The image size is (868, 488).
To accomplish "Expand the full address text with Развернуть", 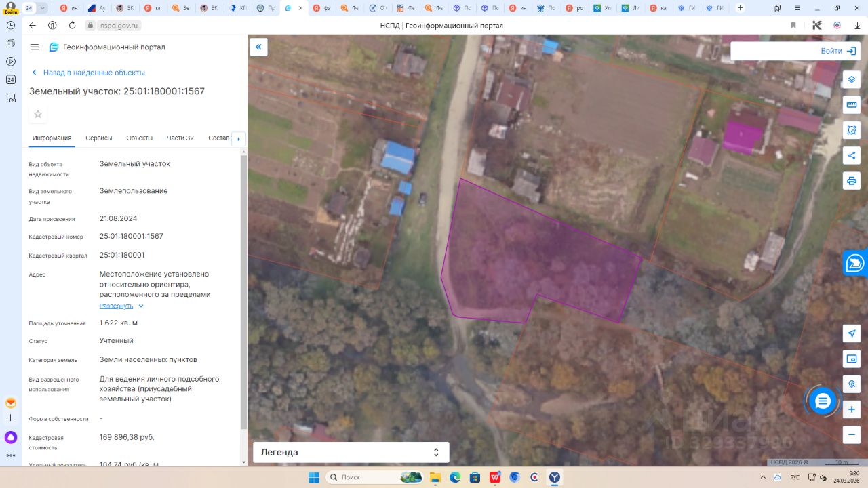I will point(121,306).
